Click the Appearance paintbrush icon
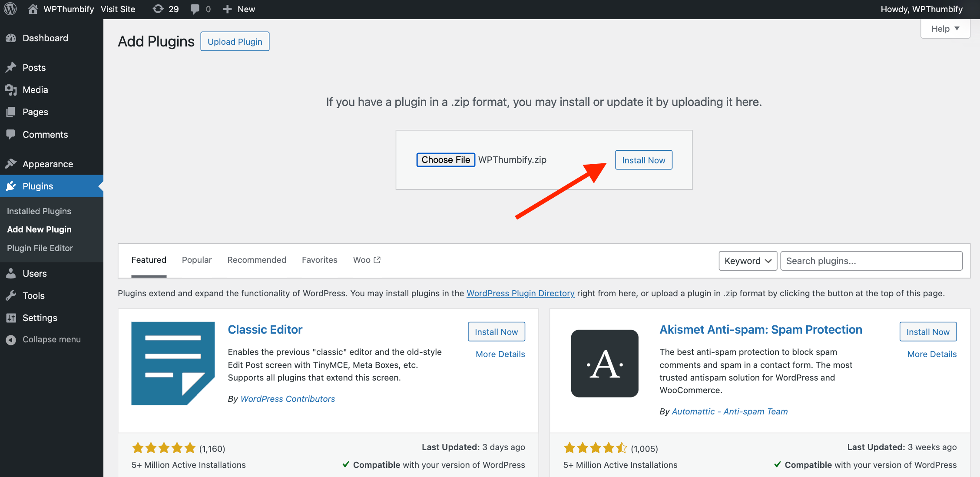Screen dimensions: 980x477 (11, 164)
